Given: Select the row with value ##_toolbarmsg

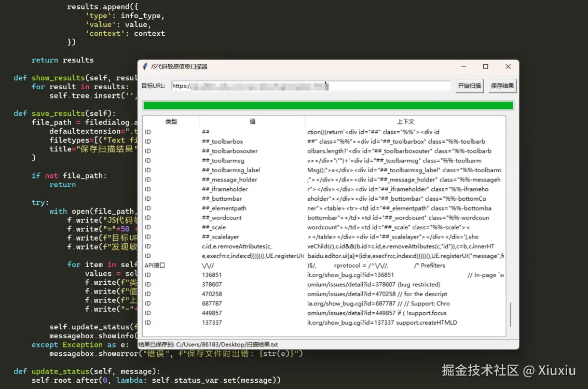Looking at the screenshot, I should pos(324,160).
